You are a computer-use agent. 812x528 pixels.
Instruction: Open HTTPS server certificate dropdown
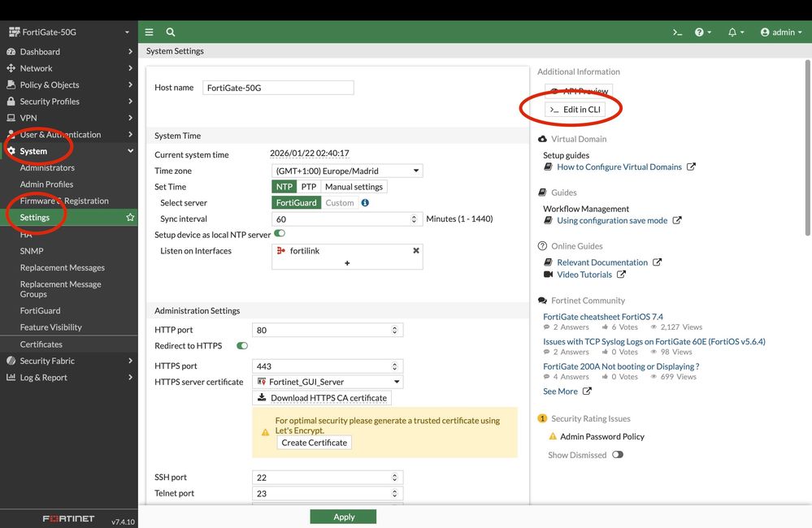pos(328,382)
